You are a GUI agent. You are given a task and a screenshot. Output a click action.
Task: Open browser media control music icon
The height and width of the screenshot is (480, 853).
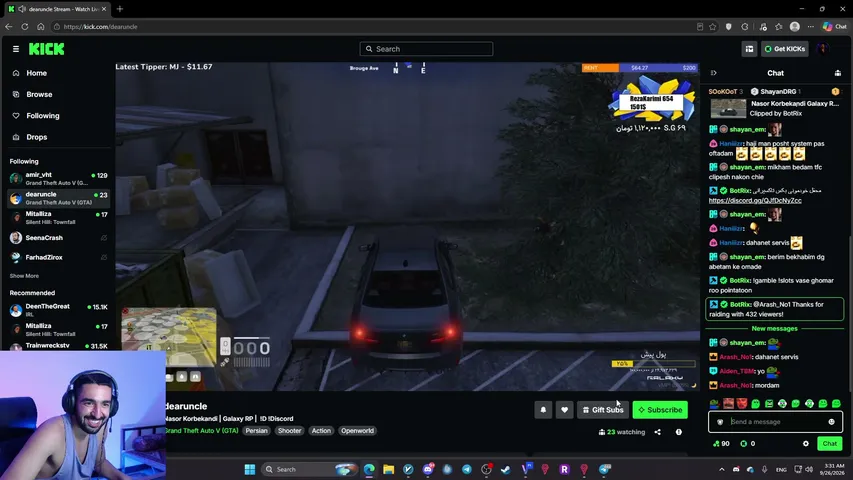point(763,27)
